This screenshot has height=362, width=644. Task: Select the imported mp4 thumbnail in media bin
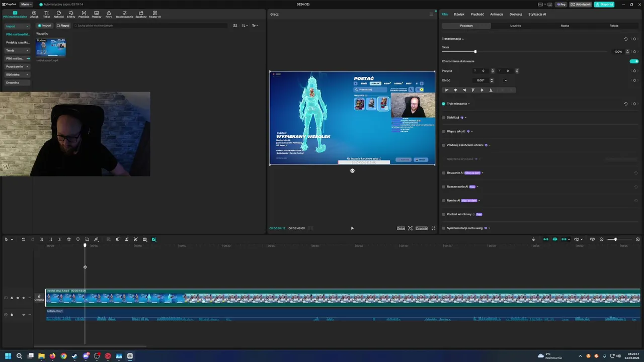click(51, 48)
